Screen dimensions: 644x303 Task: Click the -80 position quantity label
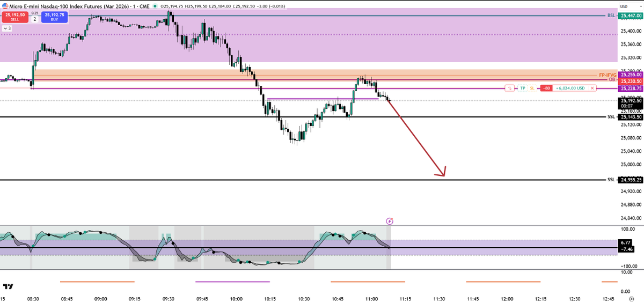(x=546, y=88)
